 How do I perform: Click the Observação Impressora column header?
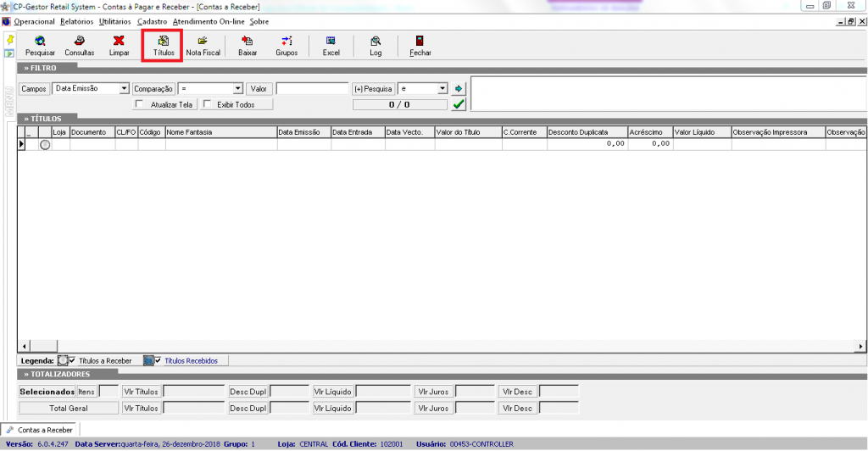tap(778, 132)
